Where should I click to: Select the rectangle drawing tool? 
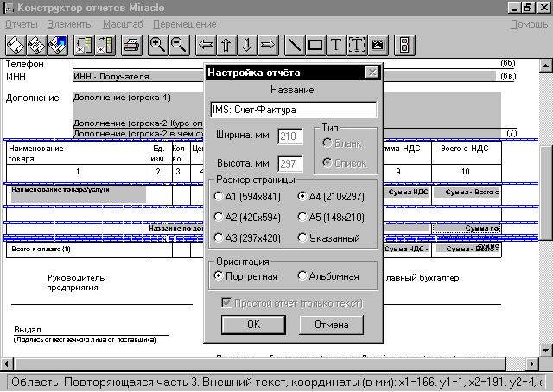tap(315, 44)
